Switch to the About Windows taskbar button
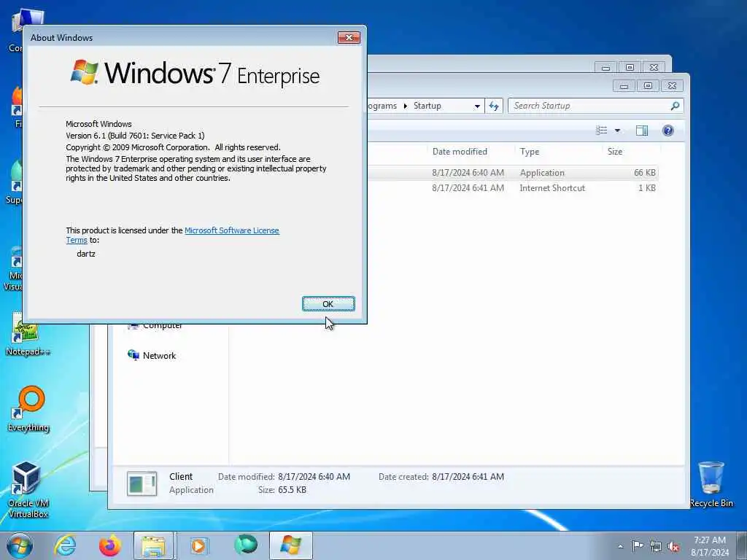This screenshot has width=747, height=560. (290, 545)
